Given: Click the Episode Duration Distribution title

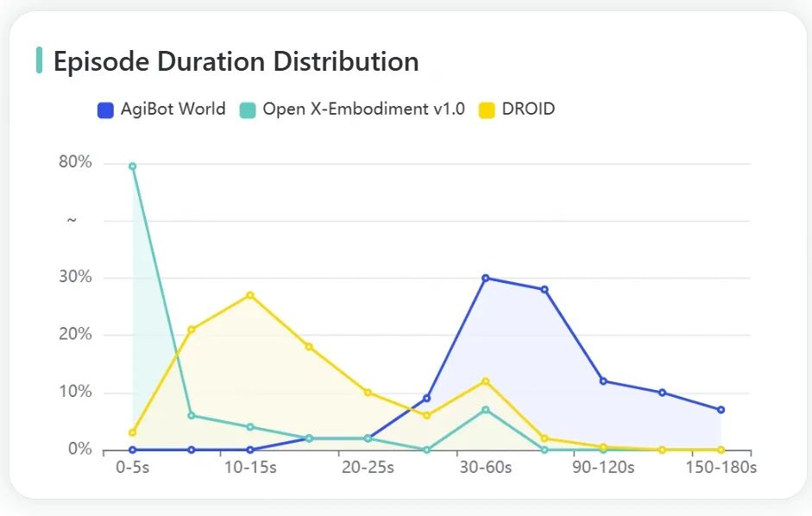Looking at the screenshot, I should (x=235, y=61).
